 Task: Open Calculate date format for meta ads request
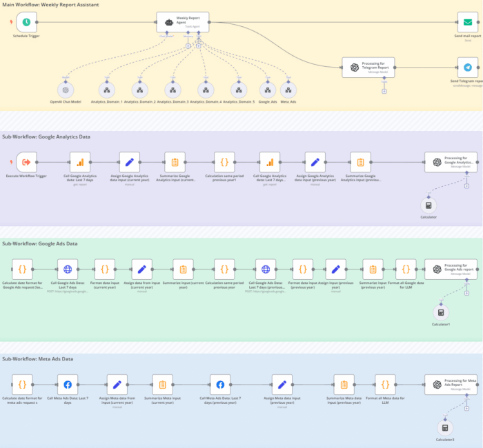[22, 385]
